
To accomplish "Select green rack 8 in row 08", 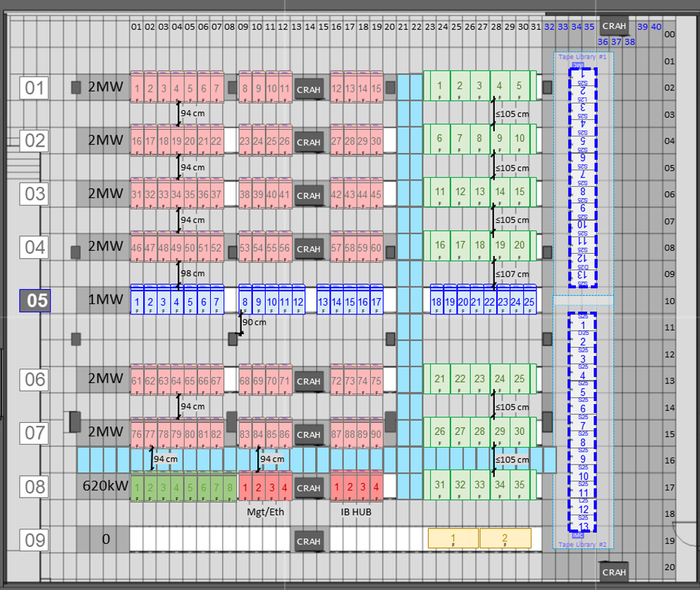I will click(x=231, y=487).
